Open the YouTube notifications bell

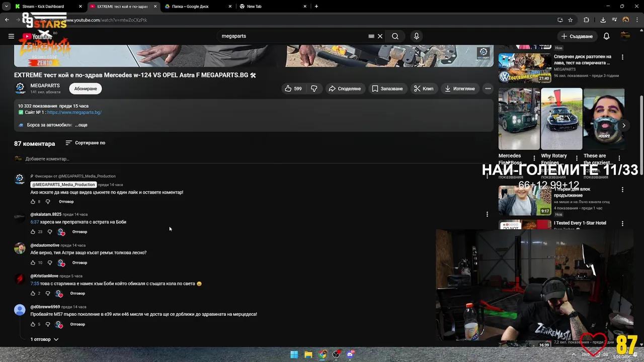[x=606, y=36]
